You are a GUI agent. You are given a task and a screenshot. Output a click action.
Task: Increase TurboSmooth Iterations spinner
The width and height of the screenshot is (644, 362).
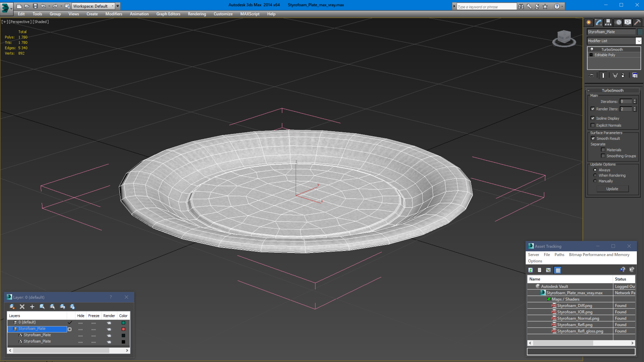click(x=635, y=100)
